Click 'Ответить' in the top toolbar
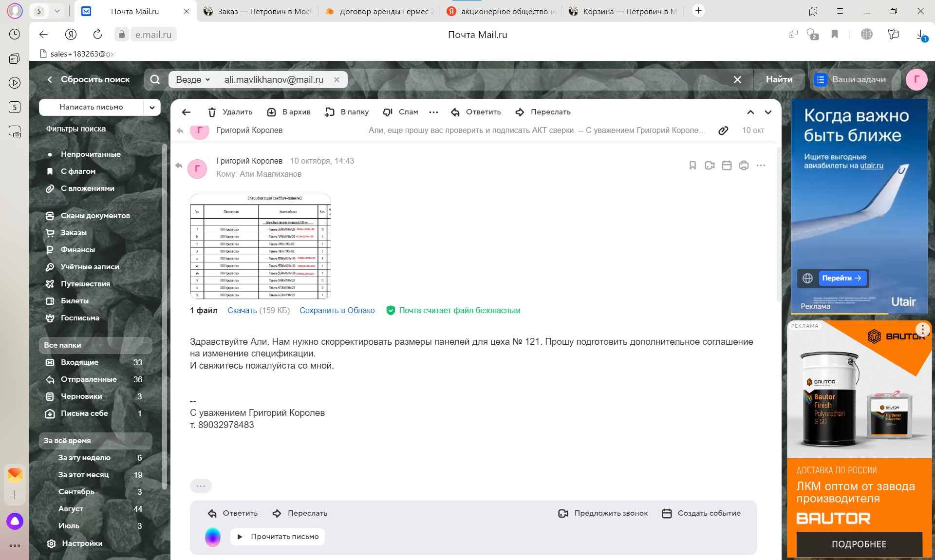The height and width of the screenshot is (560, 935). [476, 112]
